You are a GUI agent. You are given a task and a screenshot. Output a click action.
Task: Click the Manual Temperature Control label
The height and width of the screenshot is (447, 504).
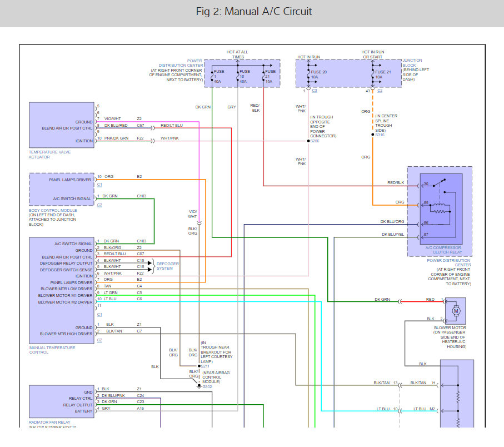(52, 350)
